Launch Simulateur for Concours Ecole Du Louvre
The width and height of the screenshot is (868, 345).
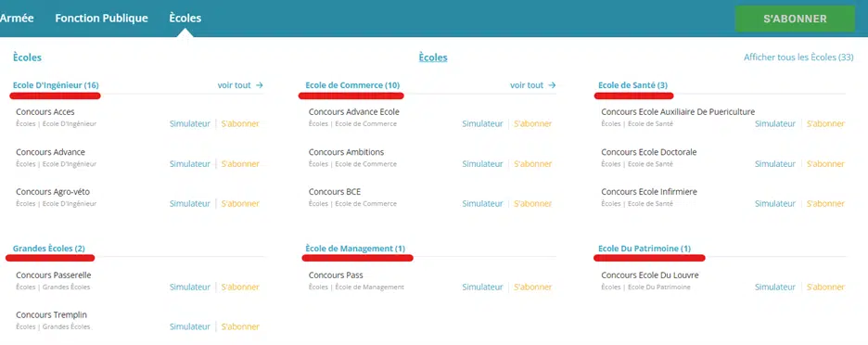coord(775,287)
